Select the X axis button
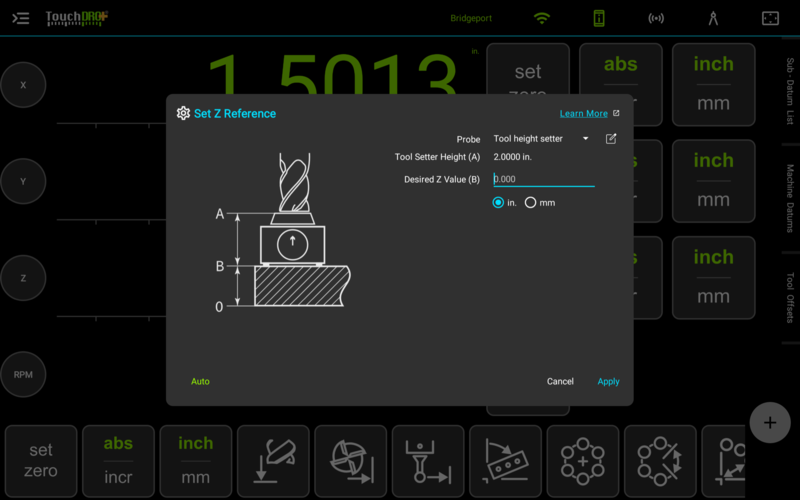Viewport: 800px width, 500px height. [x=23, y=85]
